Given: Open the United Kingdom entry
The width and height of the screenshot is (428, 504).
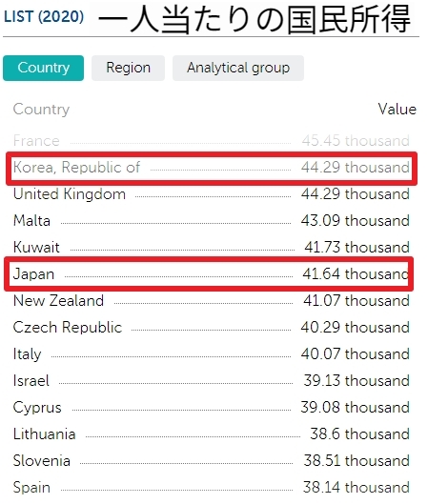Looking at the screenshot, I should 212,194.
